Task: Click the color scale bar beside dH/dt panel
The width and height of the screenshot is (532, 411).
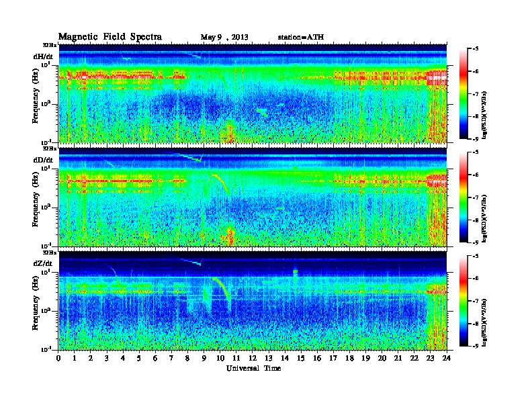Action: [463, 93]
